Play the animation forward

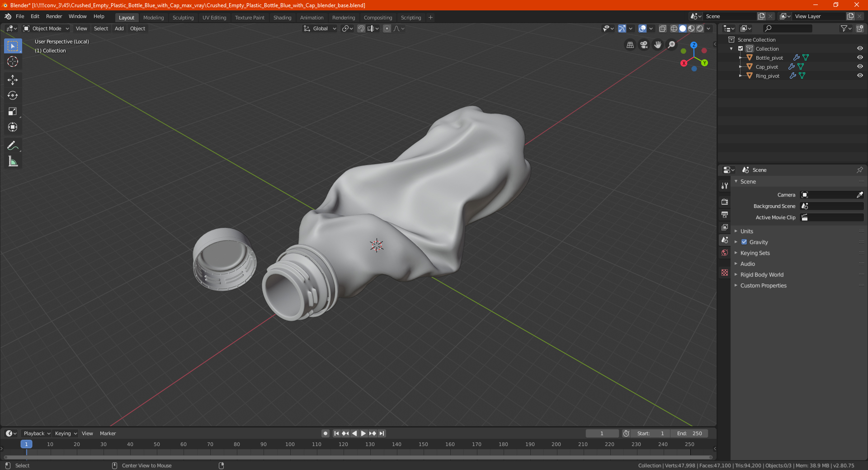(363, 433)
